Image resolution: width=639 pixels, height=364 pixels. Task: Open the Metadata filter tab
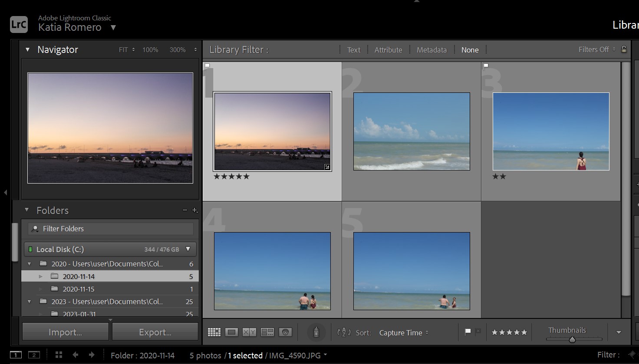(x=431, y=50)
